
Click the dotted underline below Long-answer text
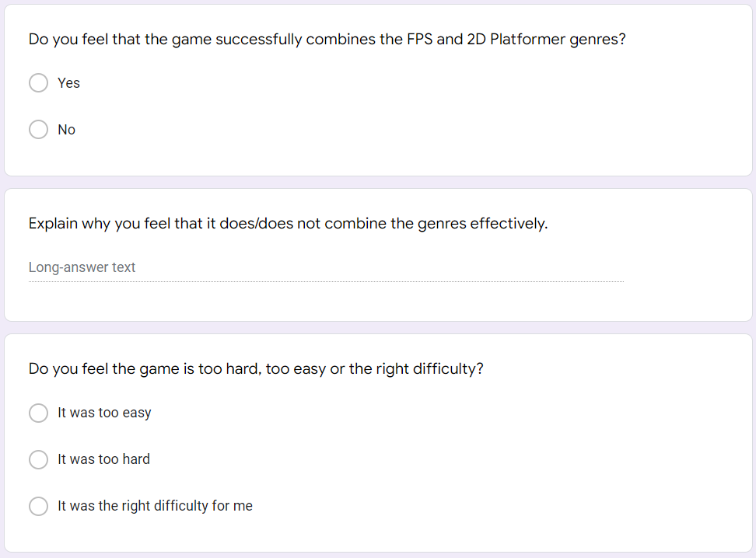tap(325, 281)
